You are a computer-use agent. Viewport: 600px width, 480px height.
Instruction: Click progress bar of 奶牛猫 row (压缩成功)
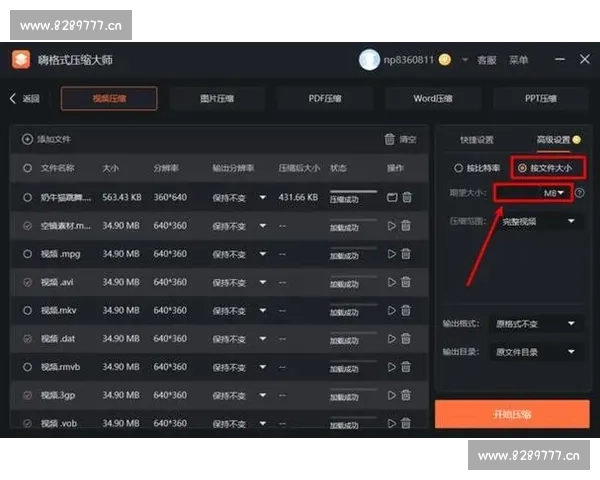pyautogui.click(x=353, y=191)
